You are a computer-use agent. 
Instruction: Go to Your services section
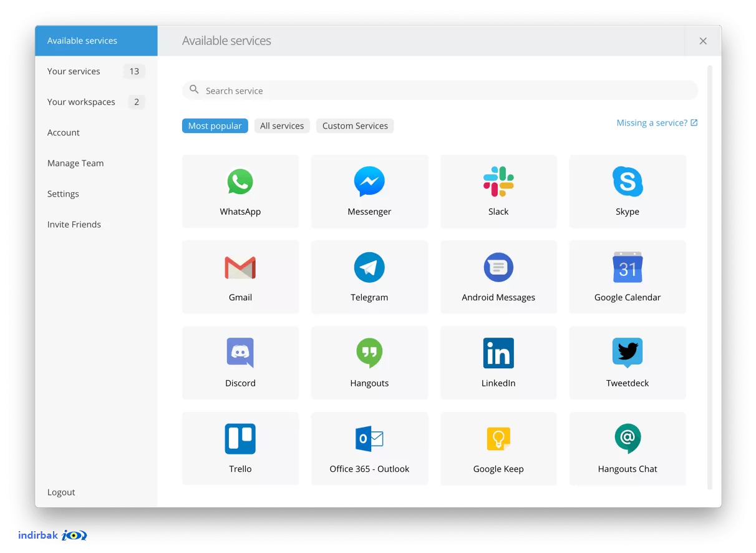point(96,71)
